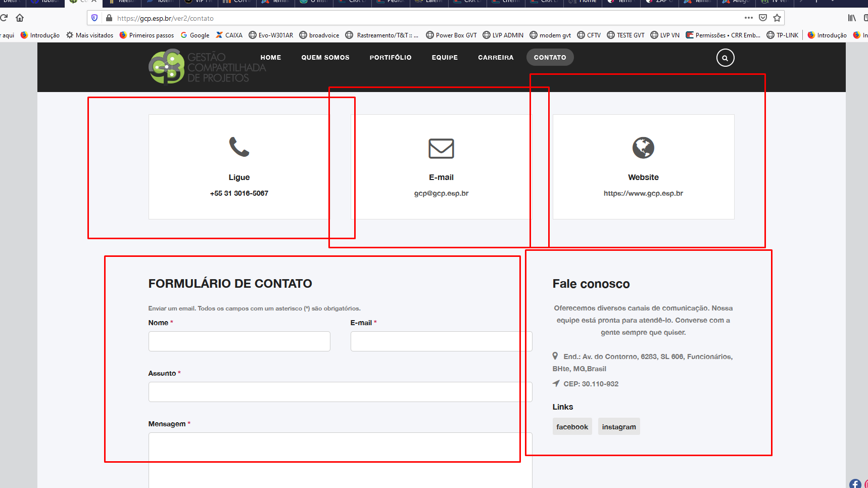Image resolution: width=868 pixels, height=488 pixels.
Task: Click the globe icon above Website
Action: point(643,148)
